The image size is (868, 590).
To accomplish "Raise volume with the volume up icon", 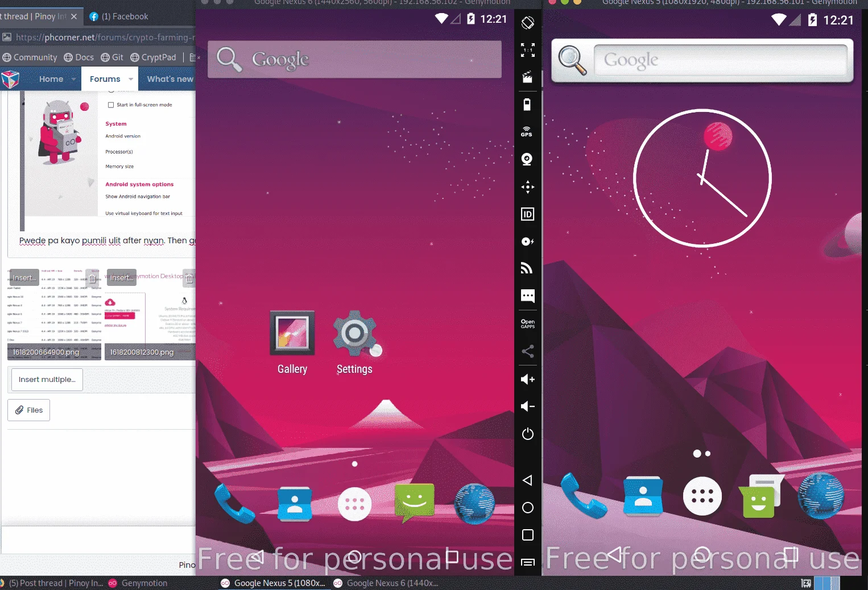I will [x=528, y=379].
